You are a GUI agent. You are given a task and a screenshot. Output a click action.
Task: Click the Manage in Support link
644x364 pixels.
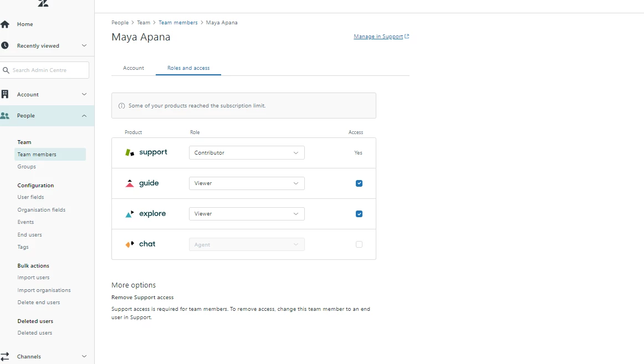379,37
